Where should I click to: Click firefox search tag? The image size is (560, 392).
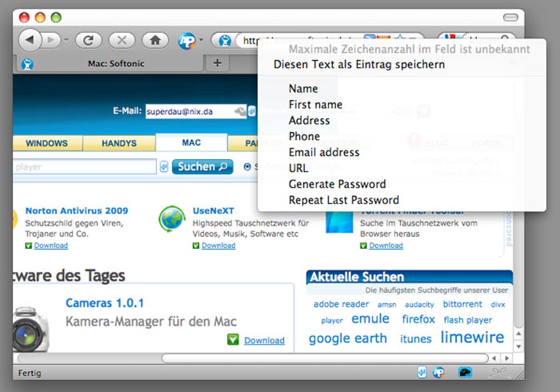[x=418, y=319]
